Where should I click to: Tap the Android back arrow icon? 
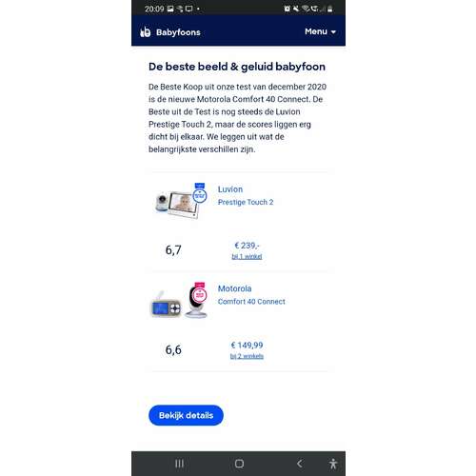click(299, 464)
